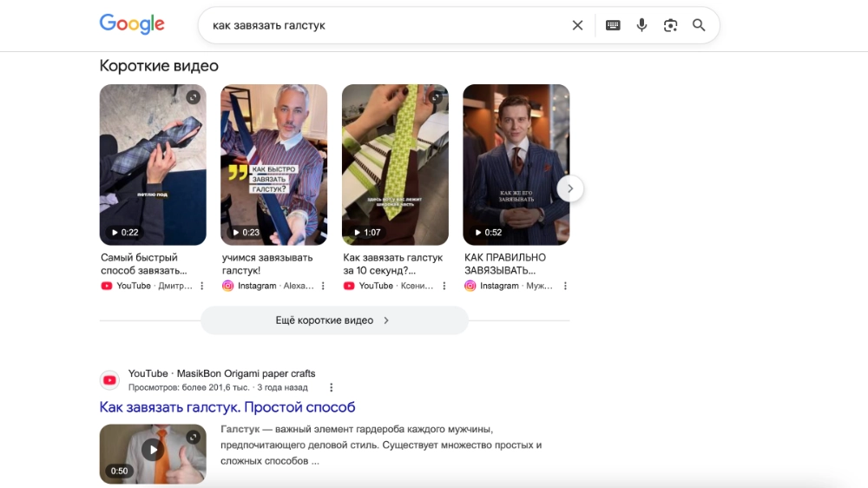Screen dimensions: 868x488
Task: Expand preview icon on the 1:07 video thumbnail
Action: (436, 97)
